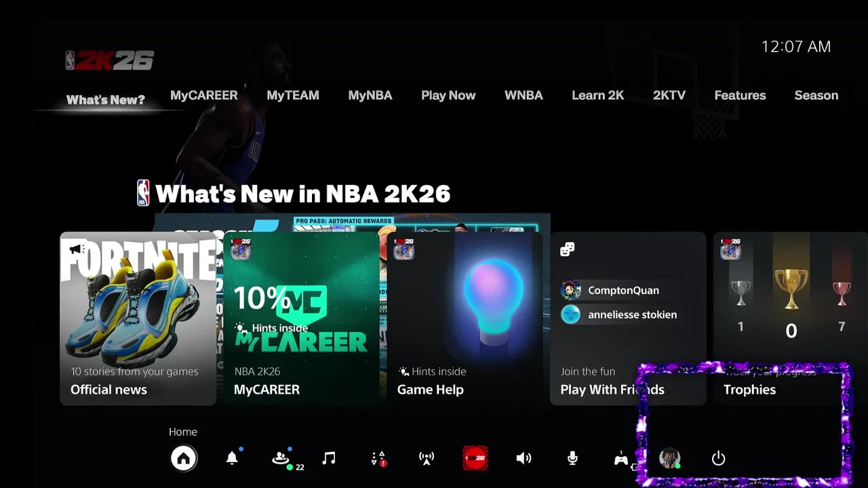The height and width of the screenshot is (488, 868).
Task: Click the 2K26 game icon on Game Help card
Action: pyautogui.click(x=404, y=249)
